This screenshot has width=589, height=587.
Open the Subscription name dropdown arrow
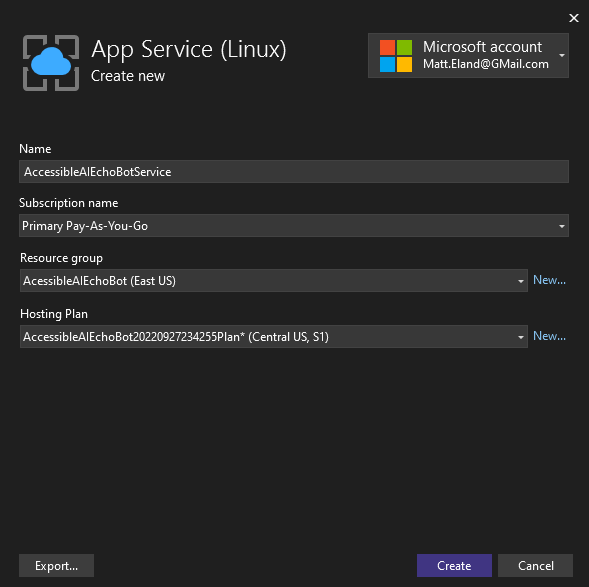click(x=562, y=226)
